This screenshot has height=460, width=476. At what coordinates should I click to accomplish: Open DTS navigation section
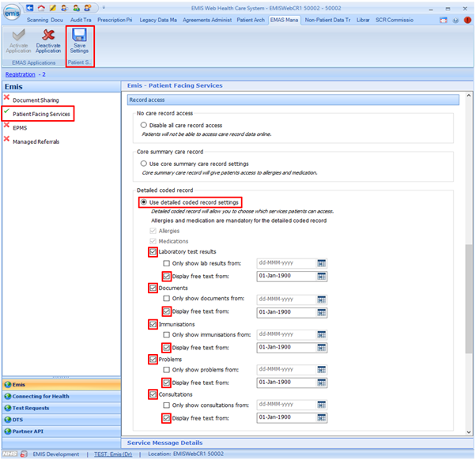62,420
